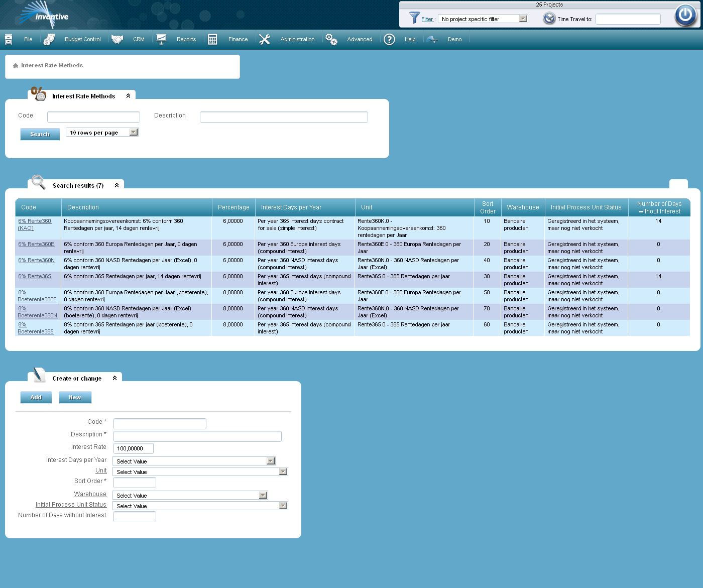Open the 6% Rente360 (KAO) record
This screenshot has width=703, height=588.
[x=35, y=224]
